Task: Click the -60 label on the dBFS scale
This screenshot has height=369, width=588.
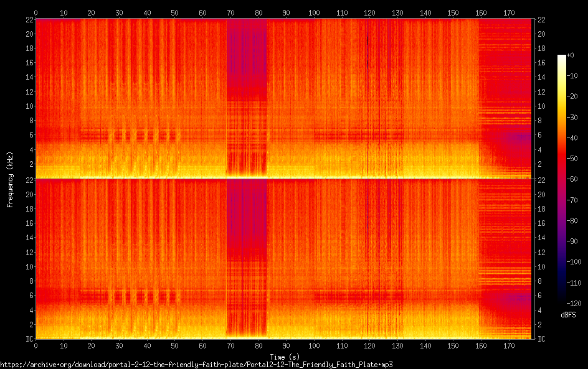Action: pos(572,179)
